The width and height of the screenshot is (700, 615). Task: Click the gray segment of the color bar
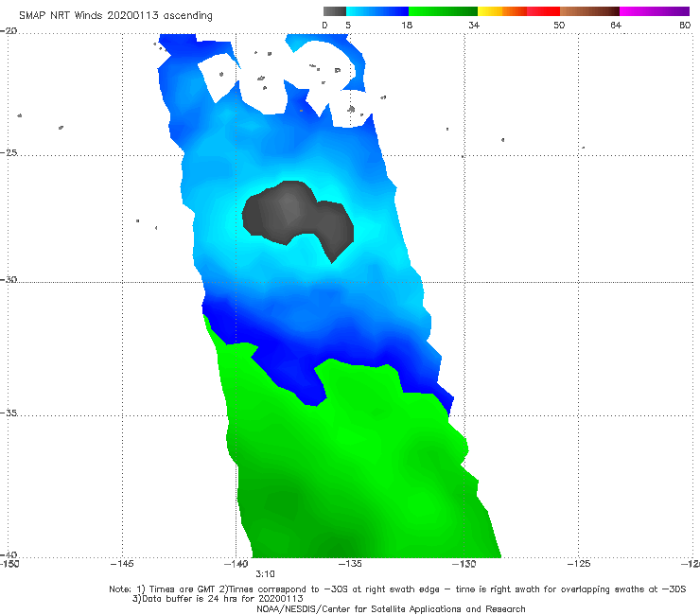tap(335, 11)
